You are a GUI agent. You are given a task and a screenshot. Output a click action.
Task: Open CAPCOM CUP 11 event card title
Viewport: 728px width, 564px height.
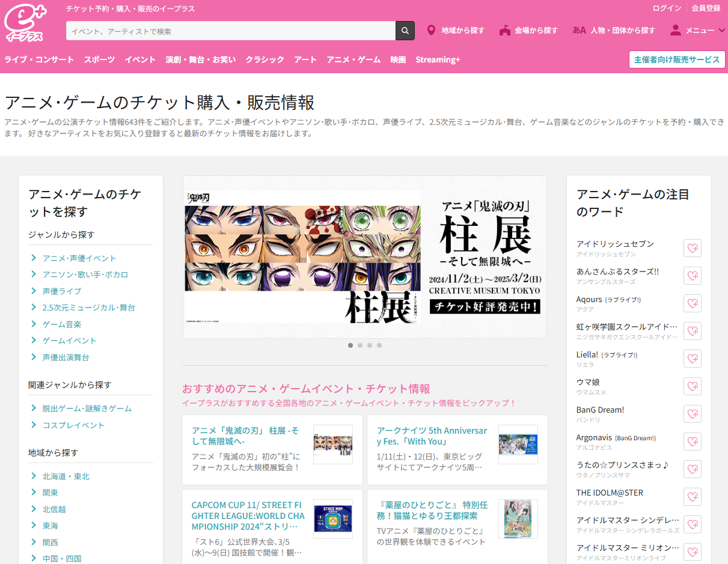[248, 515]
